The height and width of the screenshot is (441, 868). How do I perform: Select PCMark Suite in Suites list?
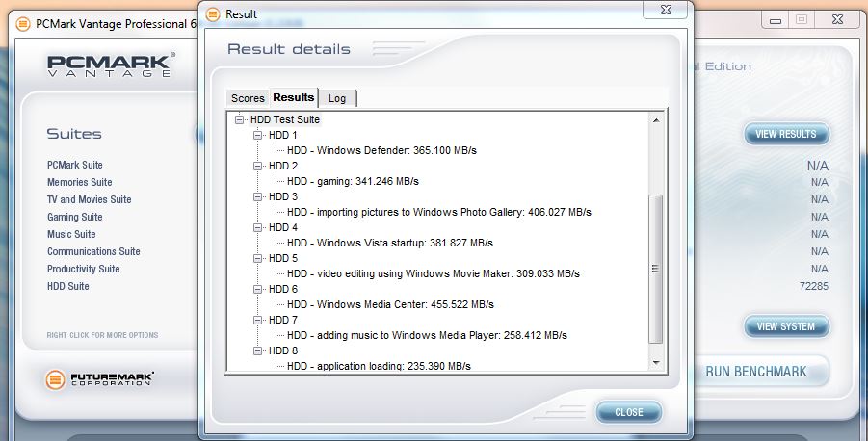click(x=75, y=165)
